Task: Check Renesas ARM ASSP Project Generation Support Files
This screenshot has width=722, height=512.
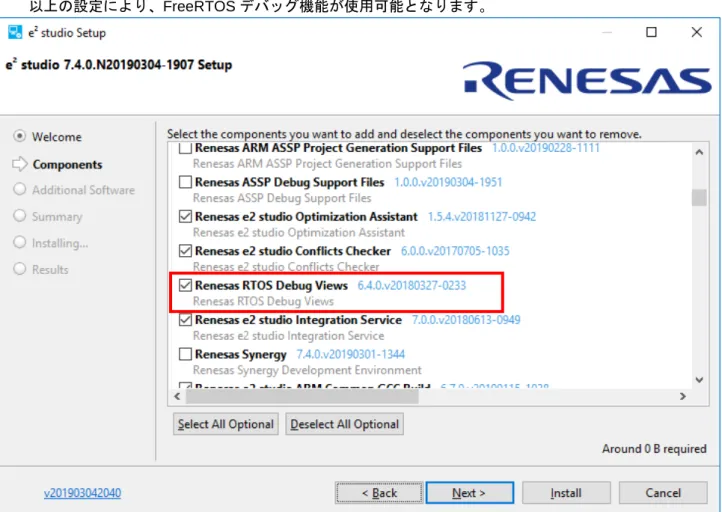Action: pos(185,148)
